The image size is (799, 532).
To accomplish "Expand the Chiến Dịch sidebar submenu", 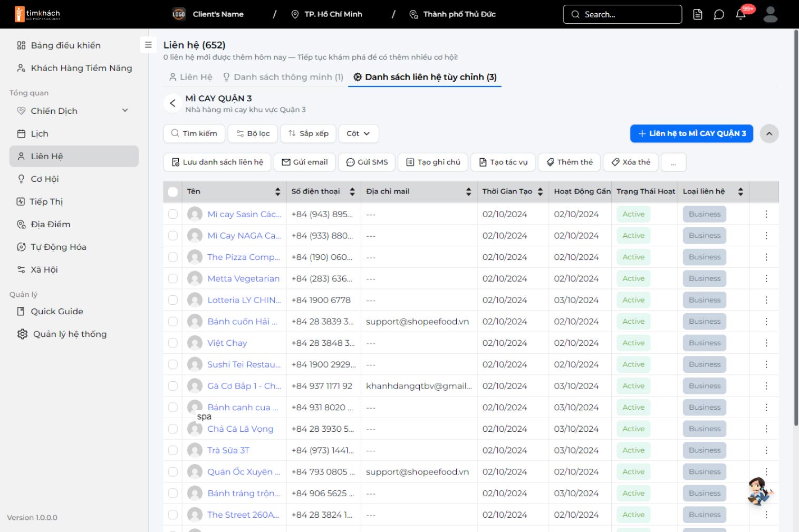I will (125, 111).
